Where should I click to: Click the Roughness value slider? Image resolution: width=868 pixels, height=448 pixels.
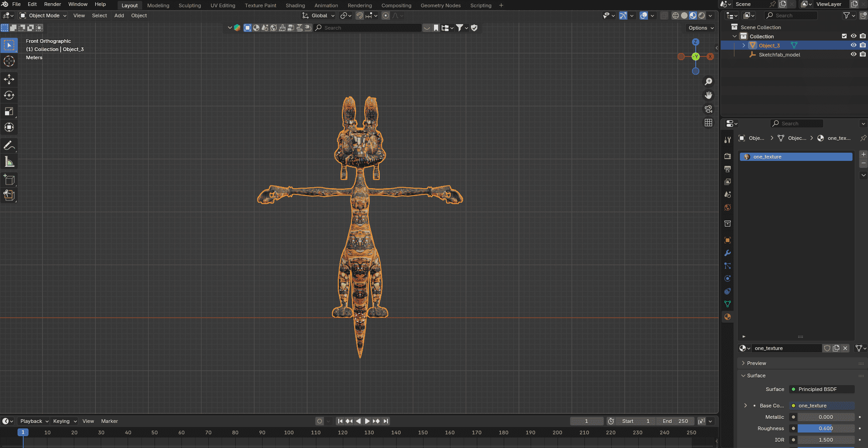[x=826, y=428]
